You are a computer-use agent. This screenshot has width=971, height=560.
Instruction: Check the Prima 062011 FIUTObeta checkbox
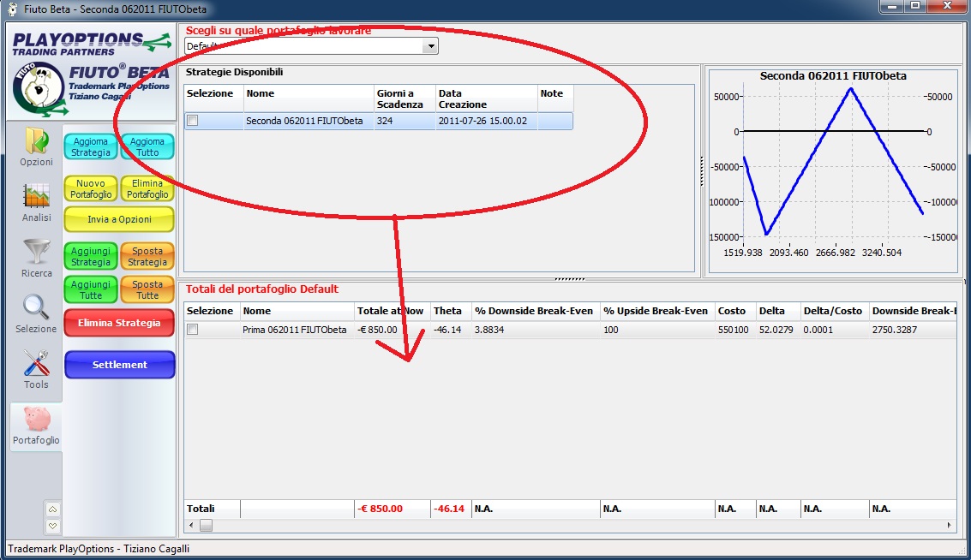pyautogui.click(x=193, y=330)
